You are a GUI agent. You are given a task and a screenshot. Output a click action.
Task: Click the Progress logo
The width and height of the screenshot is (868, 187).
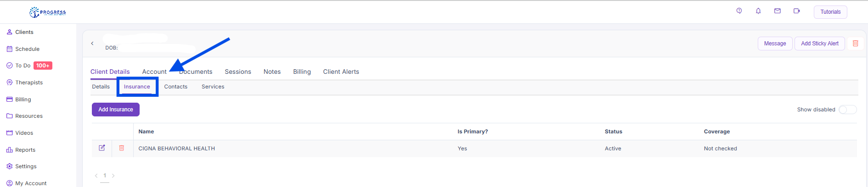tap(48, 12)
